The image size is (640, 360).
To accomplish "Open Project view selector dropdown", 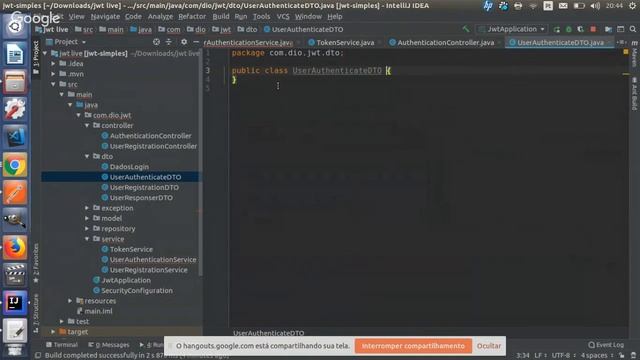I will point(66,42).
